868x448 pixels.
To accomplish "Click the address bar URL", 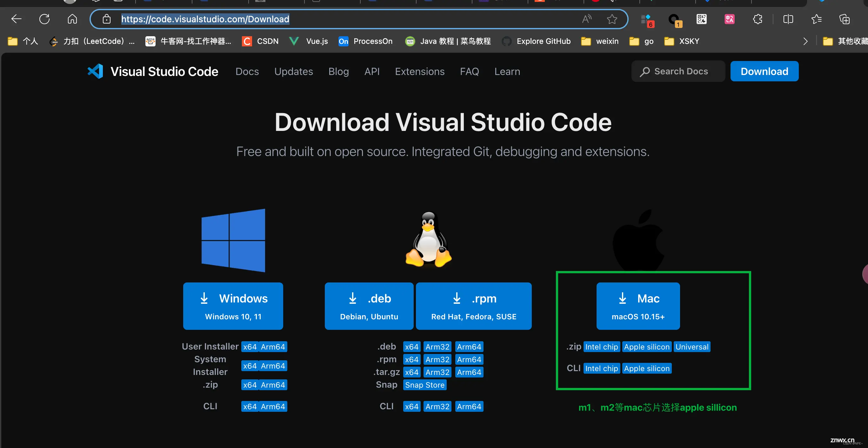I will pyautogui.click(x=205, y=19).
